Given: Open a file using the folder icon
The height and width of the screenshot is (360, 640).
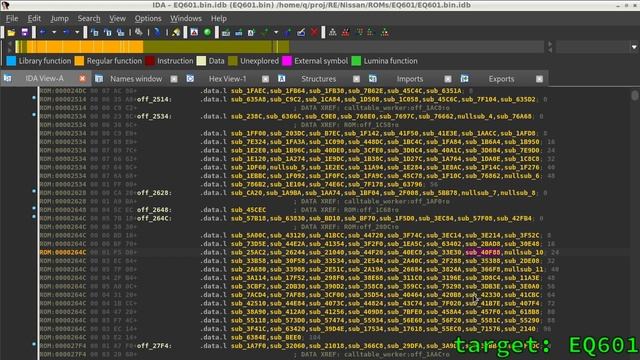Looking at the screenshot, I should coord(11,32).
